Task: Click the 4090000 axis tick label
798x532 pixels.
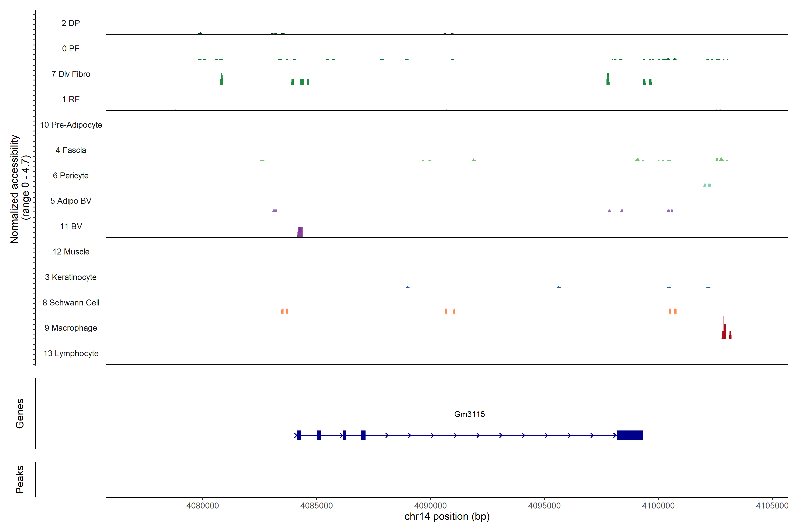Action: (x=430, y=506)
